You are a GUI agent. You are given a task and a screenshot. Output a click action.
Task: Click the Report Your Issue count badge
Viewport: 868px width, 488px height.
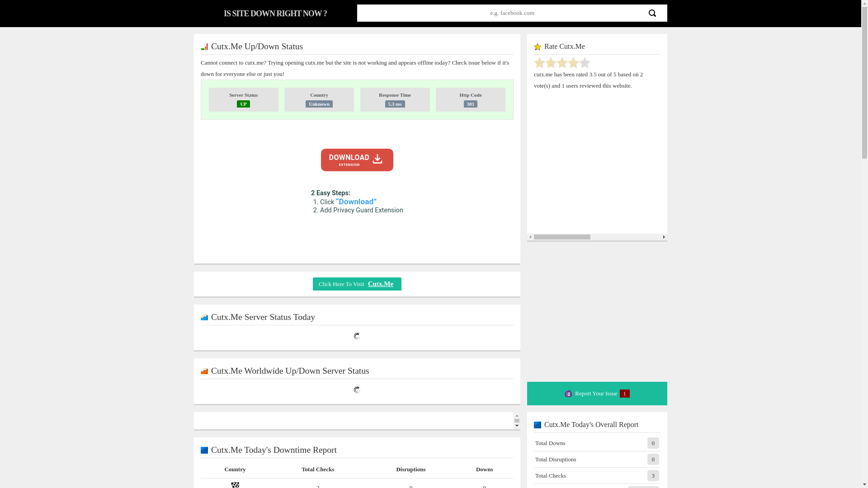[x=625, y=394]
